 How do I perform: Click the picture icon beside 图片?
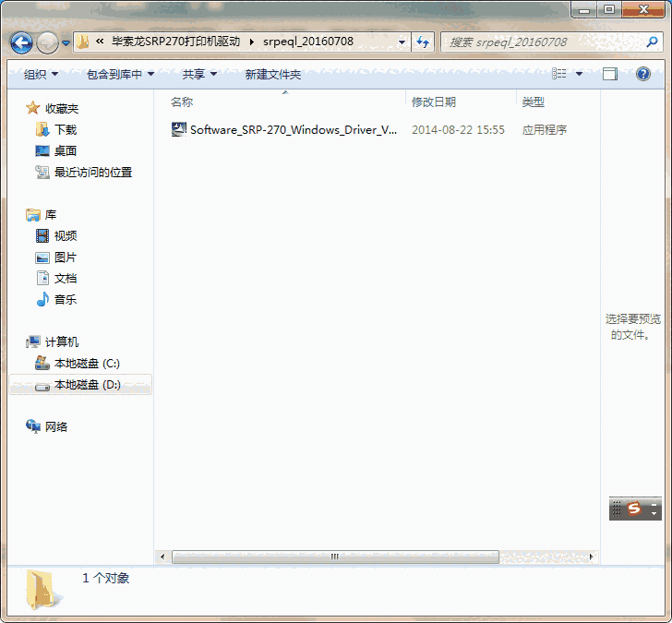(42, 258)
